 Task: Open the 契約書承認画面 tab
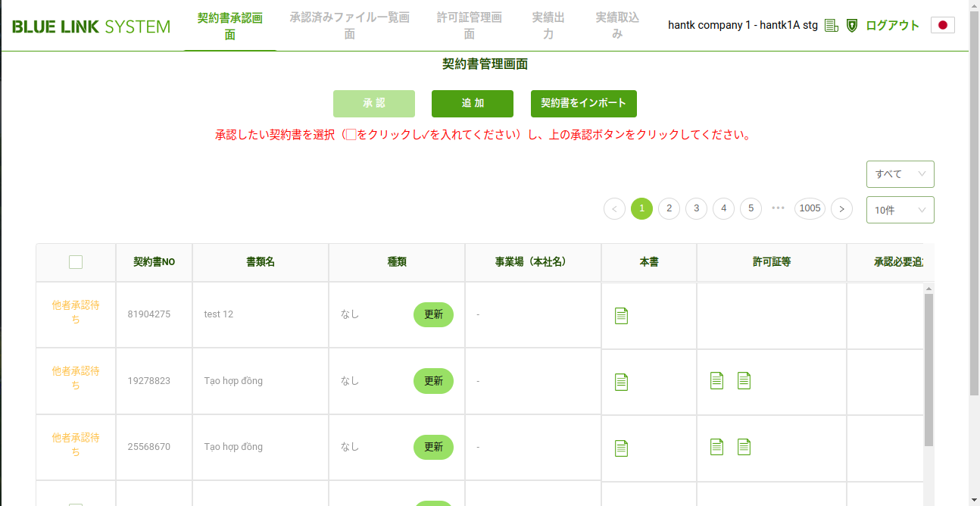230,26
